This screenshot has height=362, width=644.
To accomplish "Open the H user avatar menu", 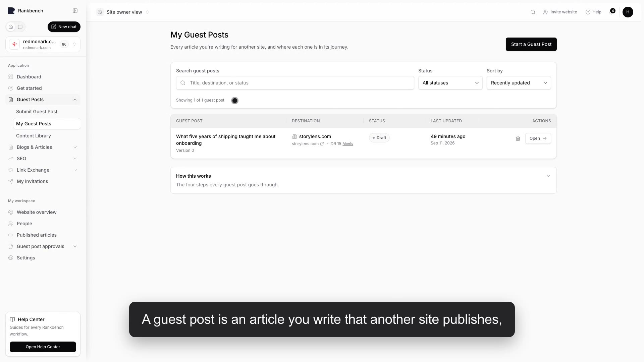I will pyautogui.click(x=628, y=12).
